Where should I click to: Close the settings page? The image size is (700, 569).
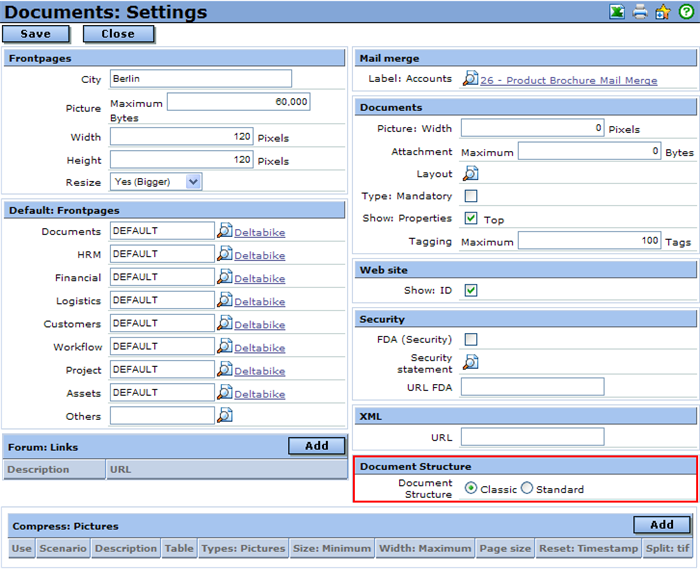118,34
